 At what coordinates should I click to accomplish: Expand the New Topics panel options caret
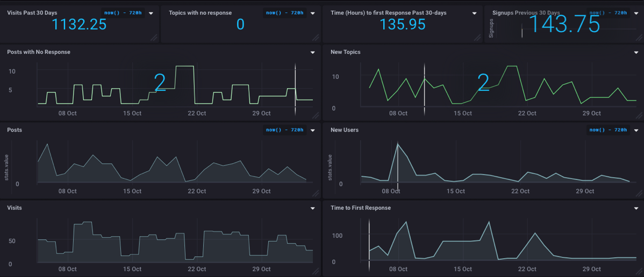[x=636, y=53]
